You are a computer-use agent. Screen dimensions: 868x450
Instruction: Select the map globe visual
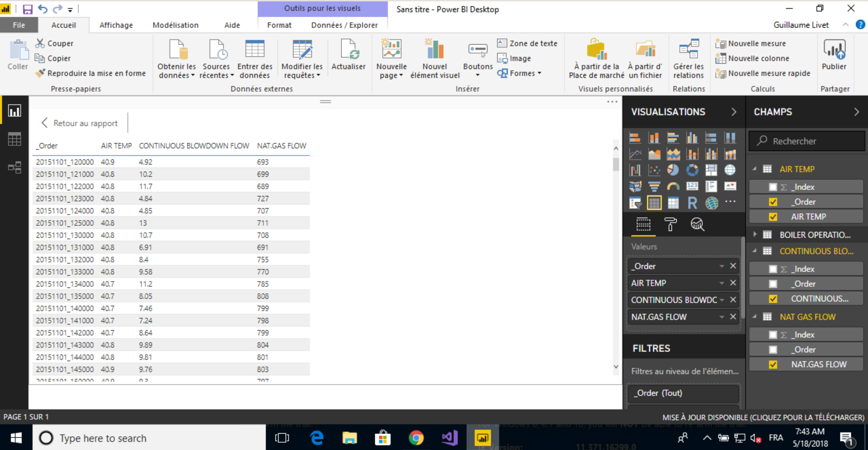point(730,170)
